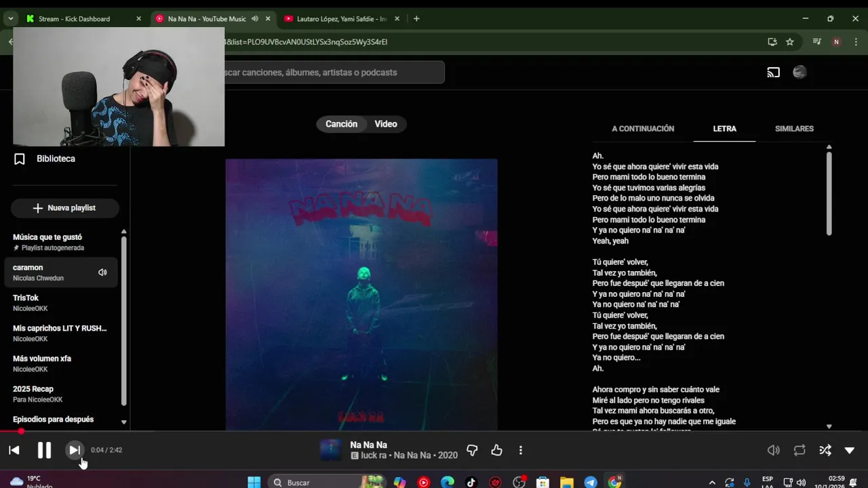Viewport: 868px width, 488px height.
Task: Mute the Na Na Na tab audio icon
Action: pos(255,19)
